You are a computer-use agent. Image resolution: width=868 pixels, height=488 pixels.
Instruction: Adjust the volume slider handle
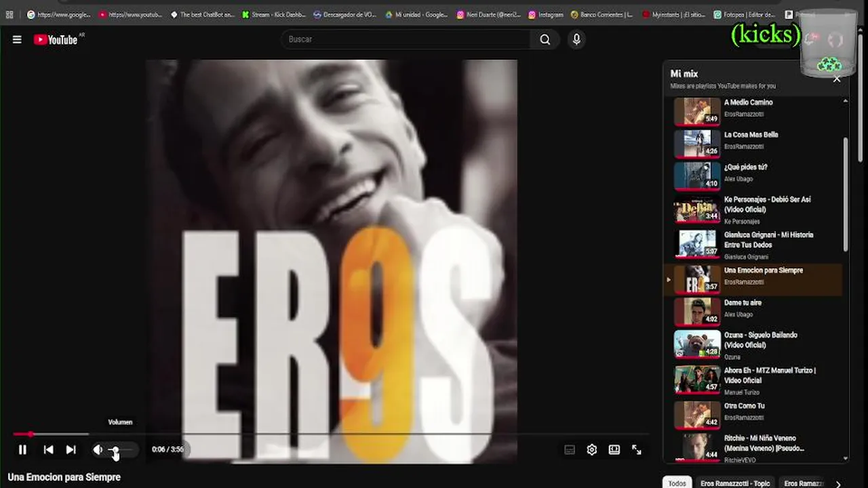click(x=114, y=449)
